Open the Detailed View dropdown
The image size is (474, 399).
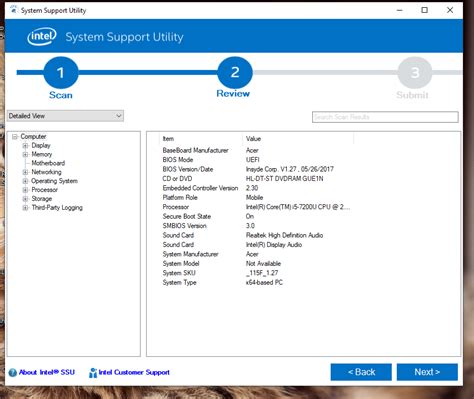65,116
